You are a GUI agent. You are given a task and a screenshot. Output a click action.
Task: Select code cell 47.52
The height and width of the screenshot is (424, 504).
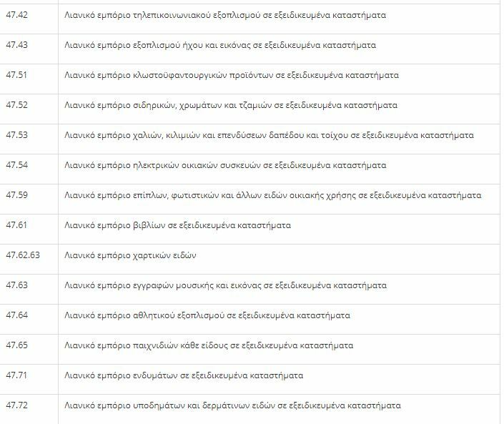[16, 105]
